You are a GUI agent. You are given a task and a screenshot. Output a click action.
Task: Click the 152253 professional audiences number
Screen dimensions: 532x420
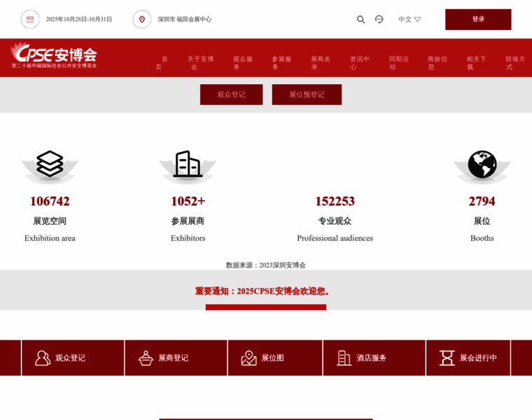click(x=335, y=201)
